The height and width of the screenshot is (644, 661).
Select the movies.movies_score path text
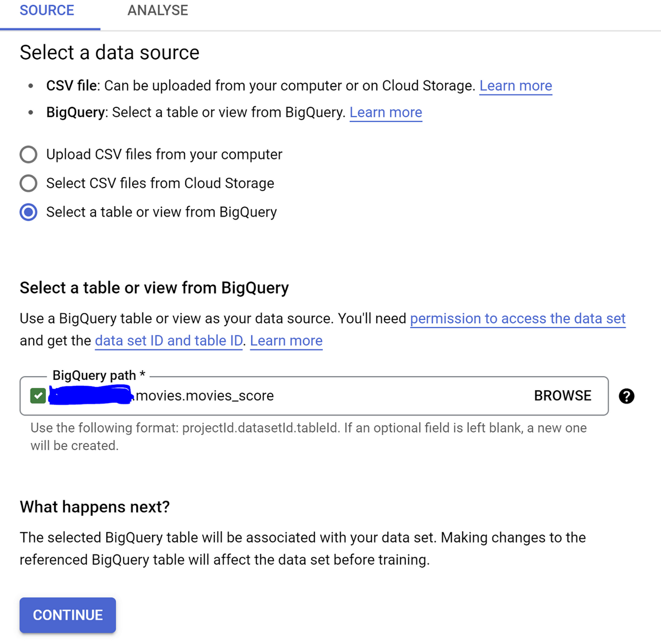pyautogui.click(x=204, y=395)
